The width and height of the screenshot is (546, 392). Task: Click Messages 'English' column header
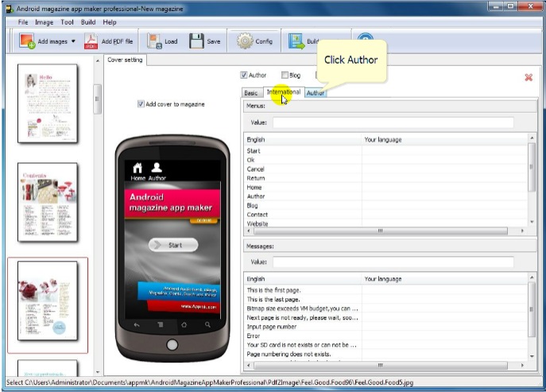[303, 279]
